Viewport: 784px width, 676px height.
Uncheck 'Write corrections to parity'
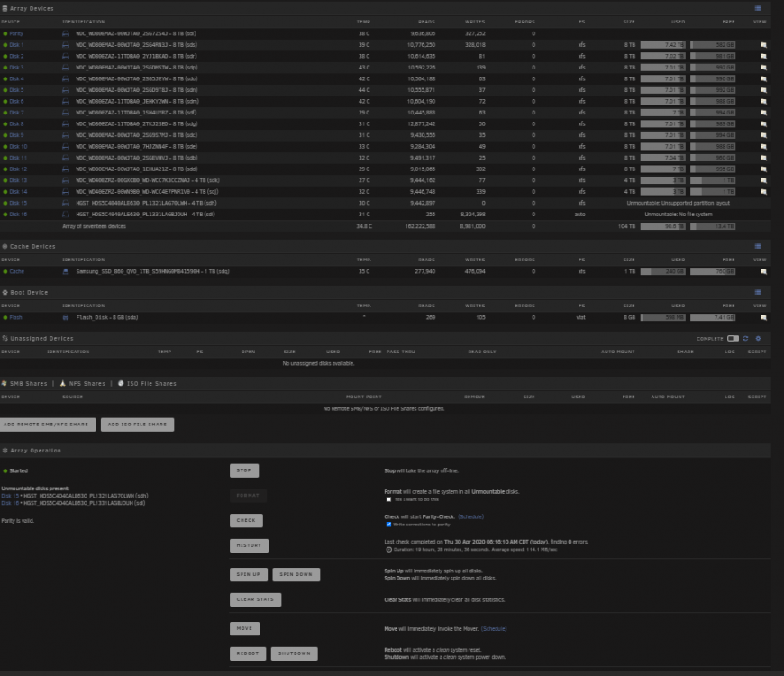pos(388,525)
